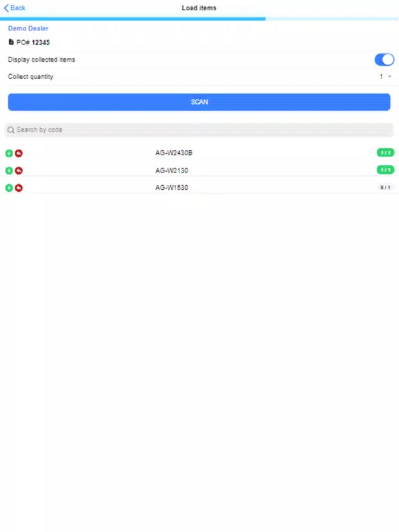Click the 1/1 badge for AG-W2430B

385,152
